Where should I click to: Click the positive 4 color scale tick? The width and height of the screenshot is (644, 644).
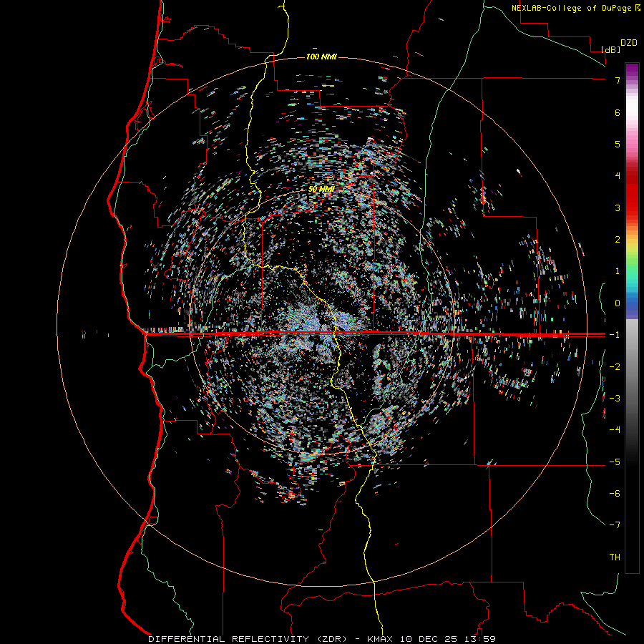pos(618,176)
